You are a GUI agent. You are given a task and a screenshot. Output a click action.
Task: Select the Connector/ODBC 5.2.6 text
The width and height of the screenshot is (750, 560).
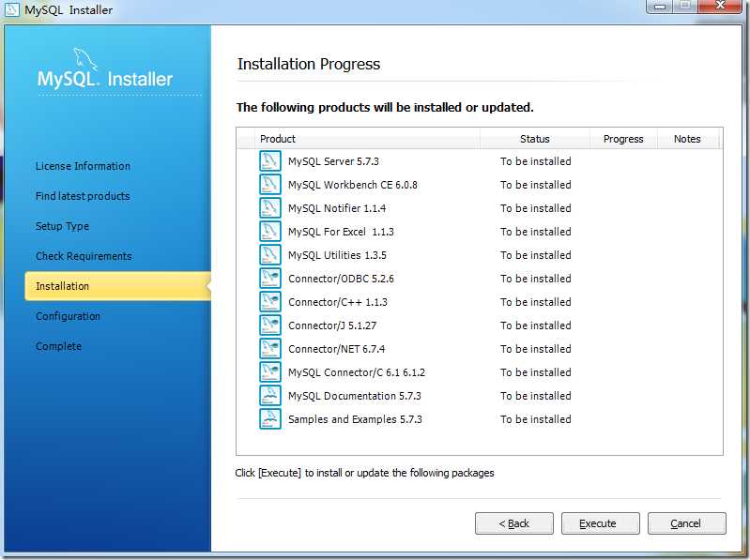pos(341,279)
